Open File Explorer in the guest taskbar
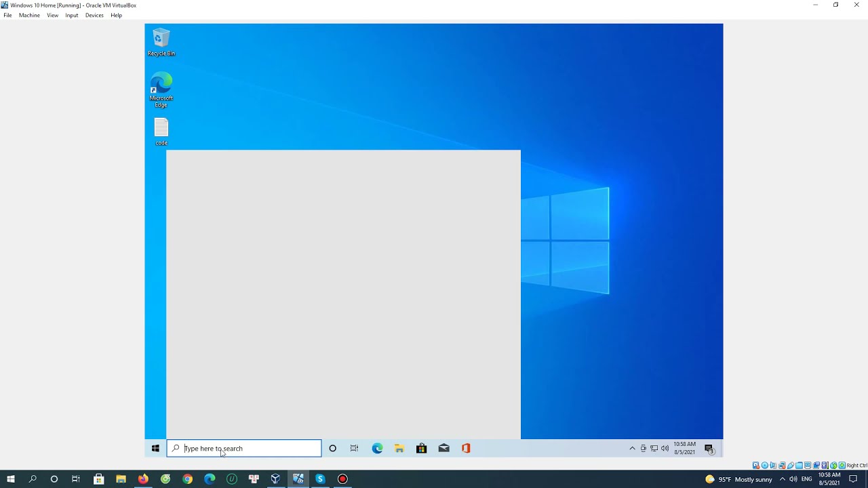This screenshot has height=488, width=868. (399, 448)
